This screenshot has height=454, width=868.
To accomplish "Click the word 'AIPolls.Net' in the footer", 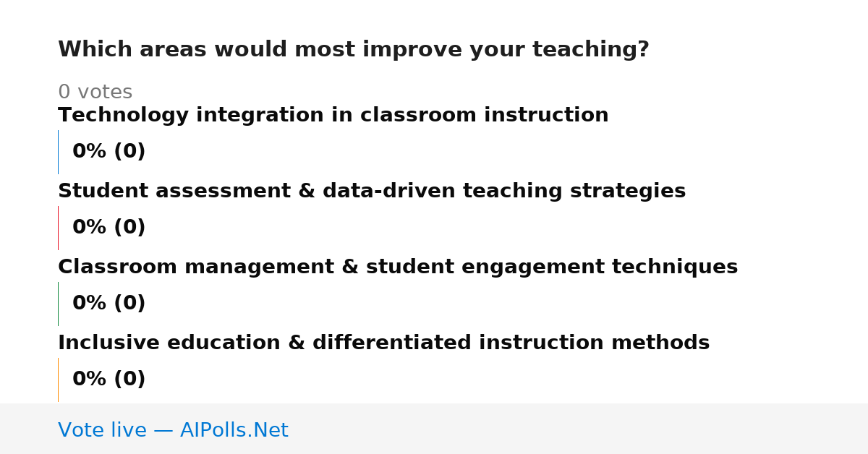I will 234,431.
